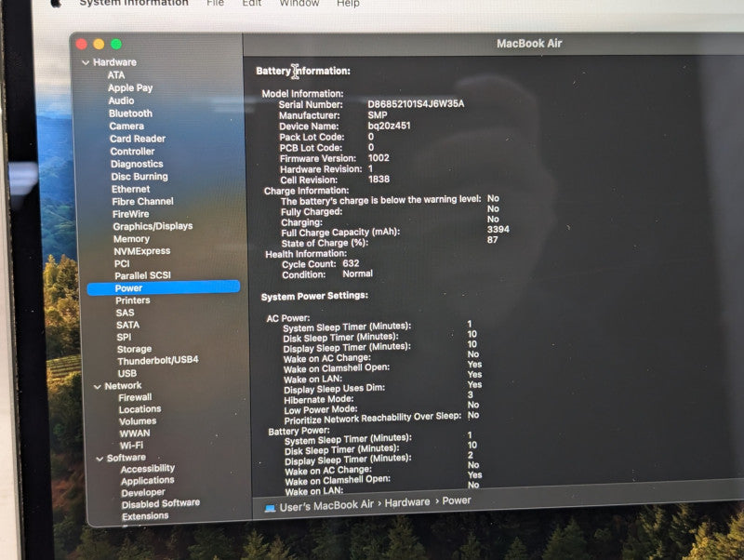Click Full Charge Capacity value 3394
The width and height of the screenshot is (744, 560).
click(498, 229)
